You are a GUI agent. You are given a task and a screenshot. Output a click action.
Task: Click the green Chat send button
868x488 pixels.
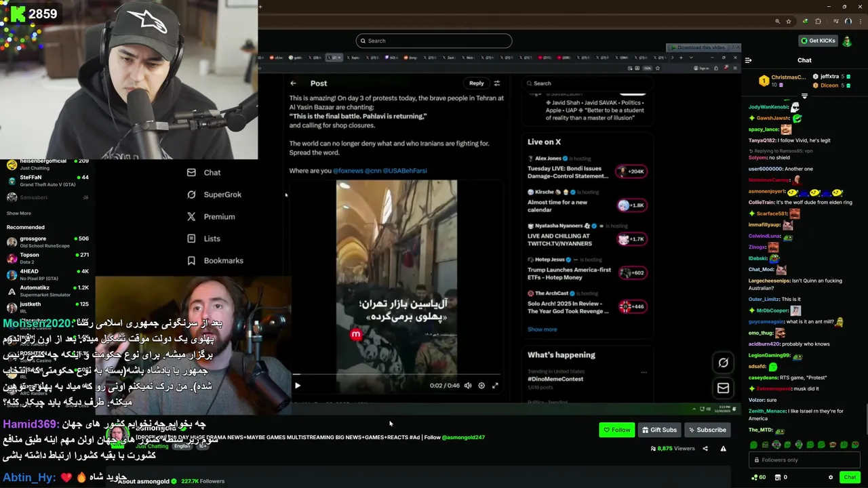click(x=850, y=477)
